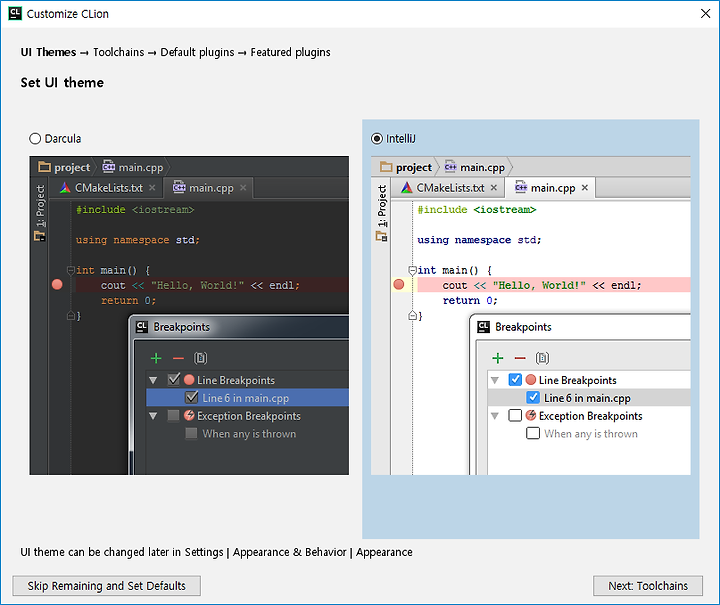Click the UI Themes breadcrumb step

(x=48, y=52)
